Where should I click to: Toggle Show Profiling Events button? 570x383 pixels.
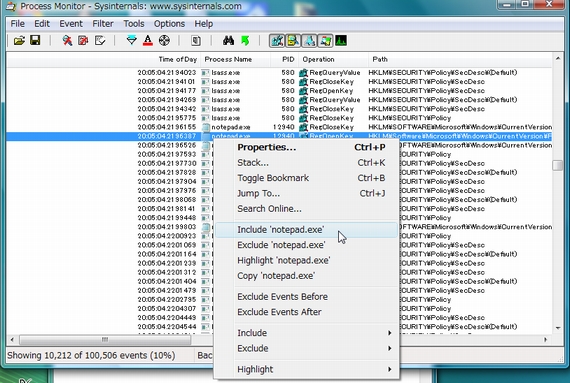(341, 40)
